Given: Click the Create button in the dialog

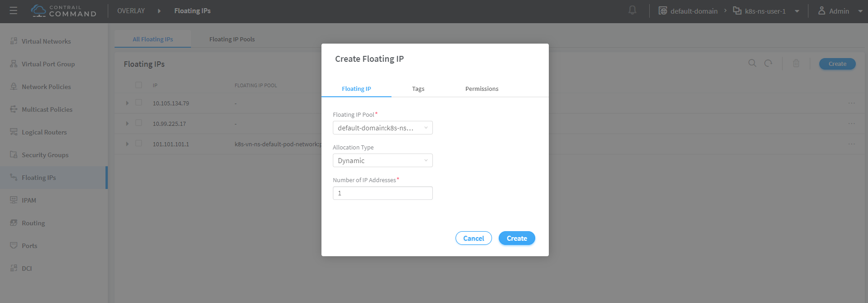Looking at the screenshot, I should click(x=517, y=238).
